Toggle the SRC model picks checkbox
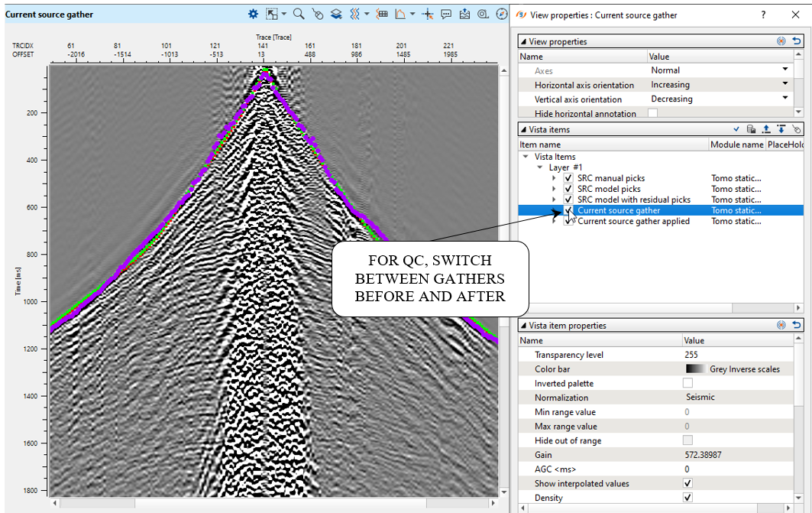The height and width of the screenshot is (513, 812). pos(568,189)
